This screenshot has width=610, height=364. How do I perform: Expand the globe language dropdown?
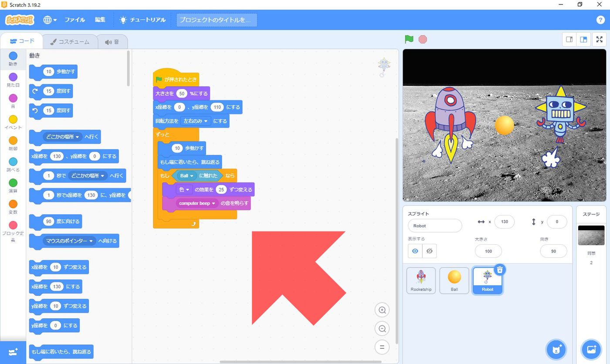pos(50,20)
